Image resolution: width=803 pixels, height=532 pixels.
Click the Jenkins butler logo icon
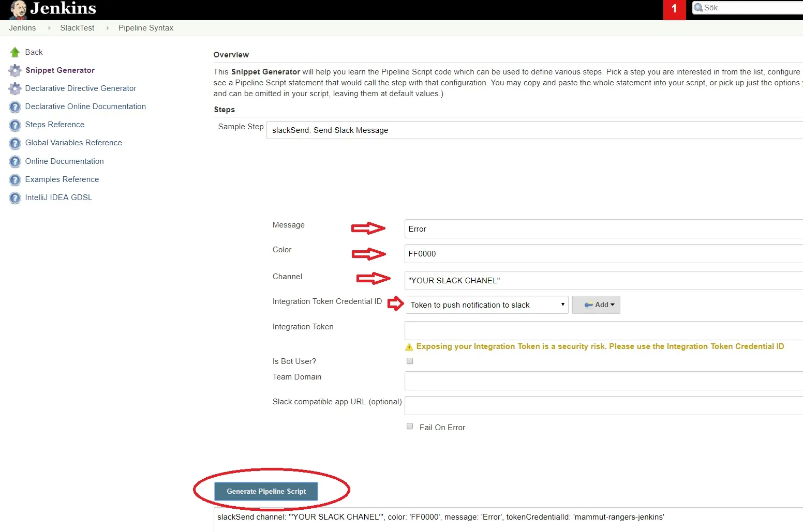tap(18, 9)
